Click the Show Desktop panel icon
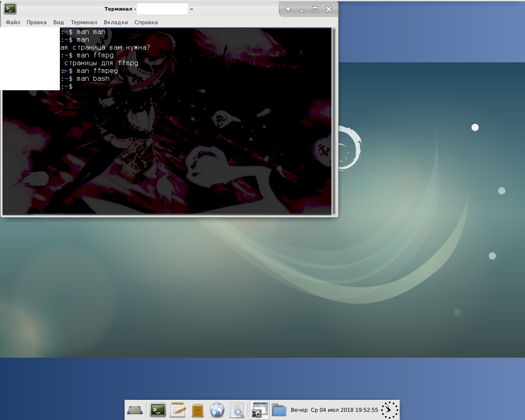The width and height of the screenshot is (525, 420). pyautogui.click(x=135, y=410)
